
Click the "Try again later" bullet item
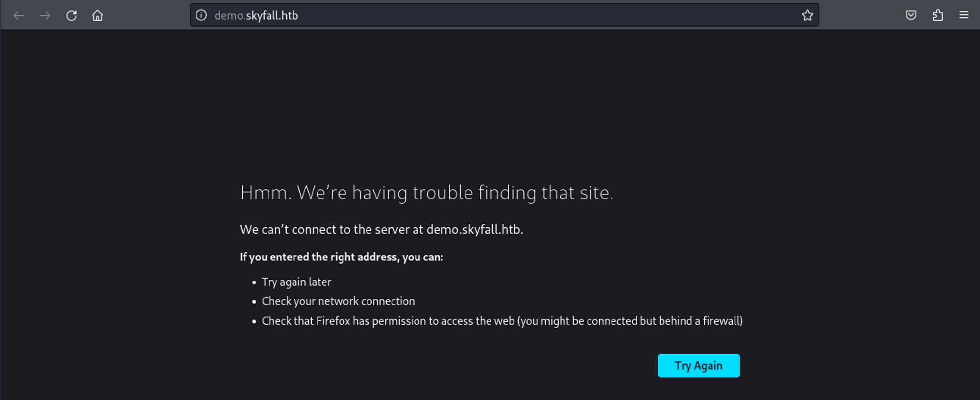(296, 282)
